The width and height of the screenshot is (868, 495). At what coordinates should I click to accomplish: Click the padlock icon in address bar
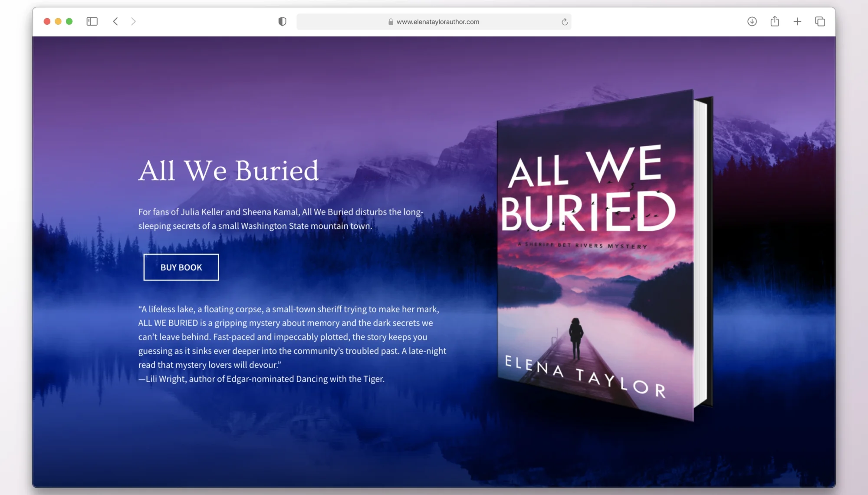tap(391, 22)
